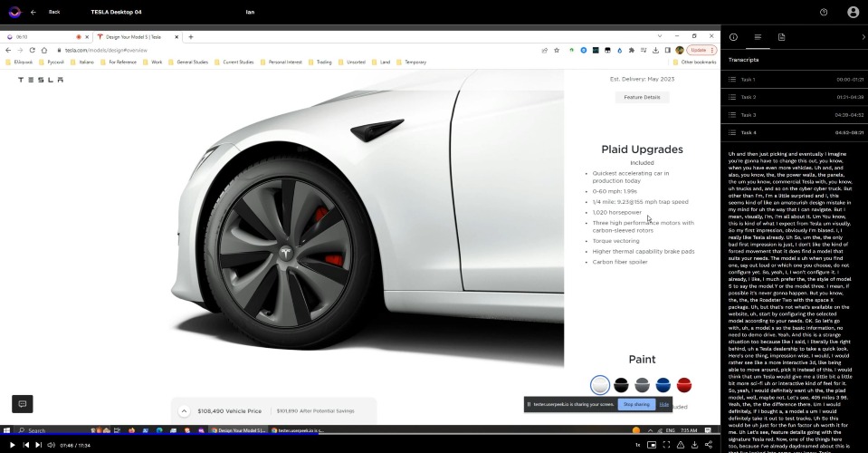Select the red paint color
Screen dimensions: 868x453
tap(684, 384)
